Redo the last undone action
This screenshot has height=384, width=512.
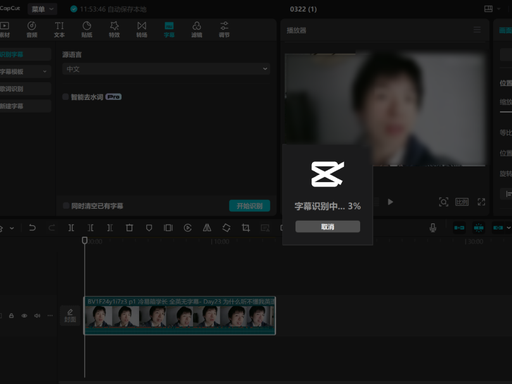pyautogui.click(x=51, y=228)
